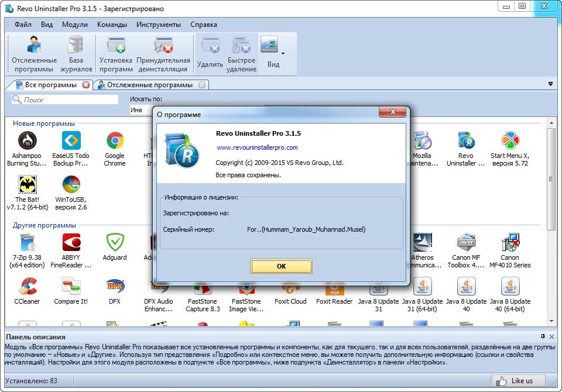Click Другие программы group header
Screen dimensions: 562x392
pos(44,225)
